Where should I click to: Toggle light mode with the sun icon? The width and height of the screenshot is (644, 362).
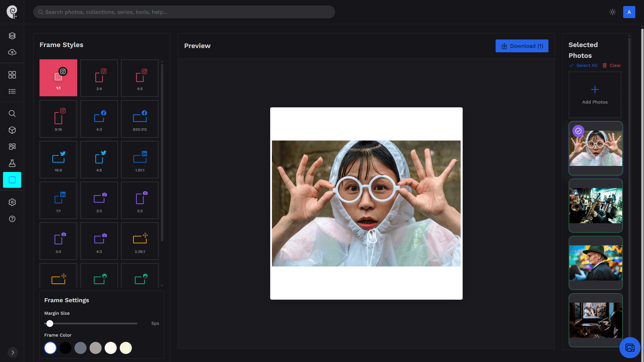click(613, 12)
